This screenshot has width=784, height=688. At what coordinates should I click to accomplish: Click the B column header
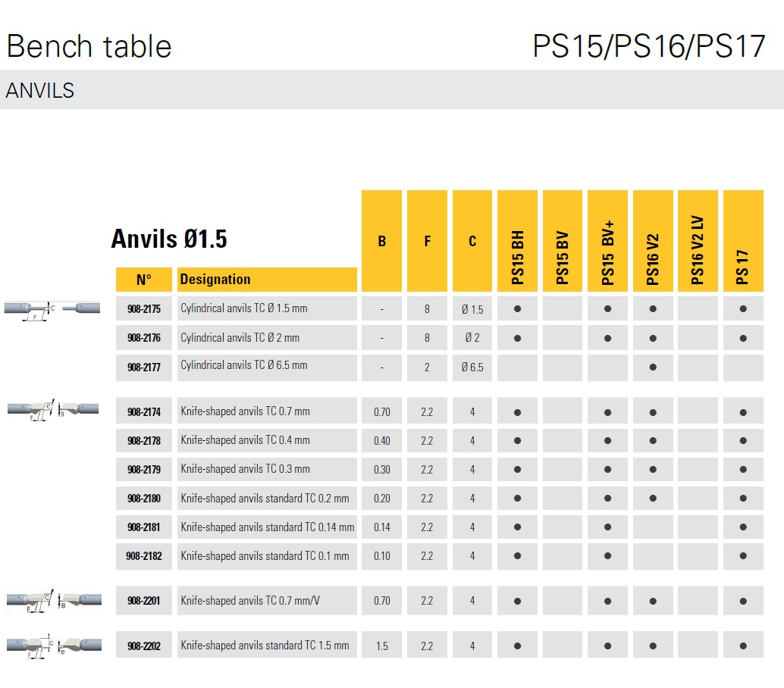(x=381, y=241)
